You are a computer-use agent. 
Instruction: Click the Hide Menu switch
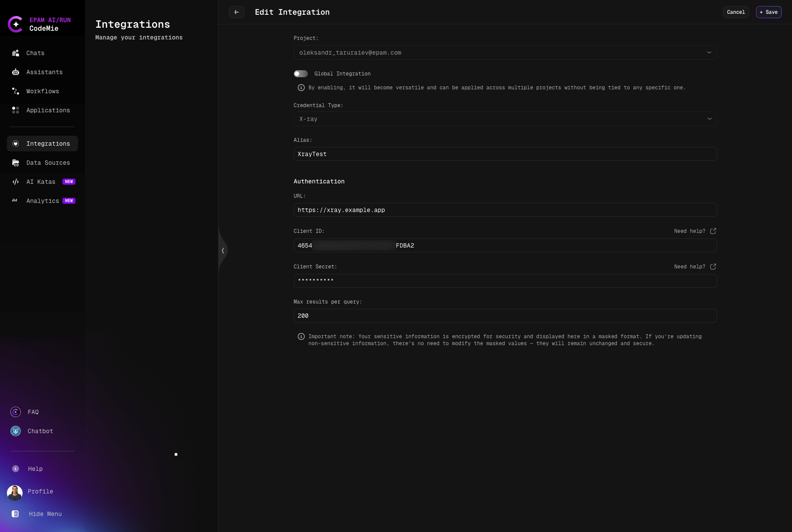coord(45,514)
